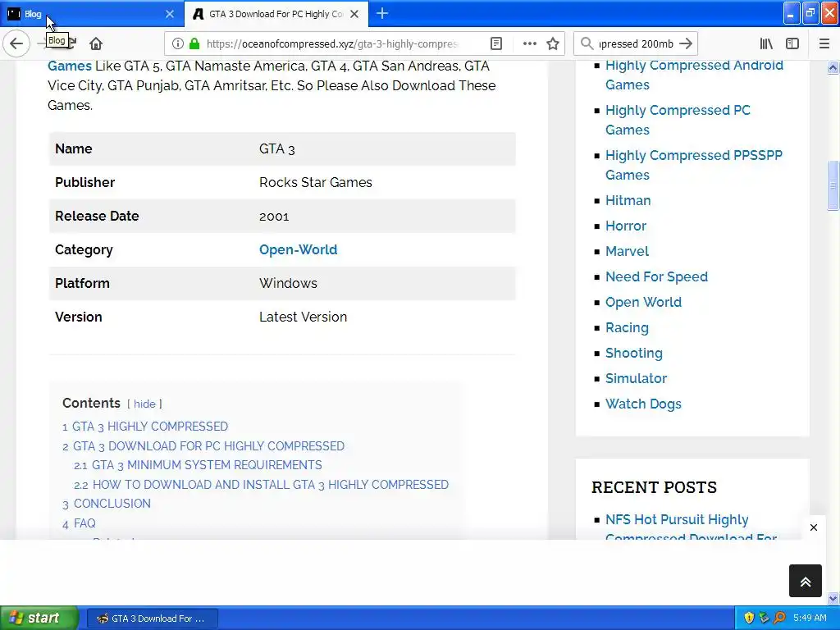The width and height of the screenshot is (840, 630).
Task: Open the Open World sidebar category
Action: (643, 302)
